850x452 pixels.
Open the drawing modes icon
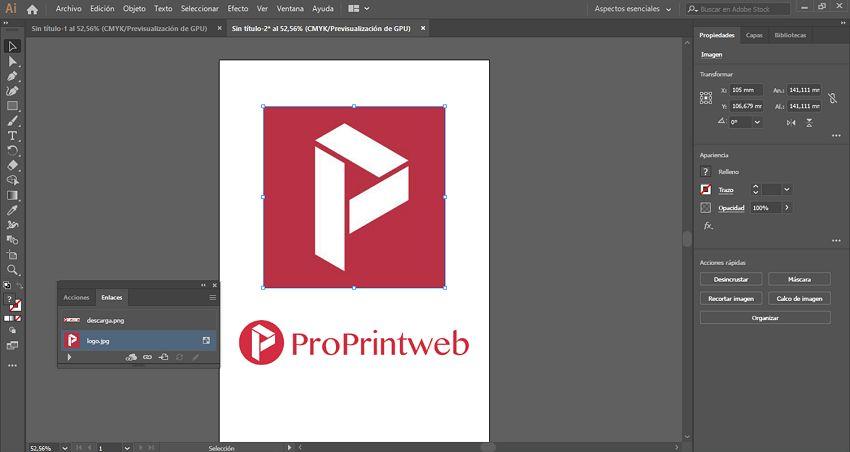click(x=12, y=330)
